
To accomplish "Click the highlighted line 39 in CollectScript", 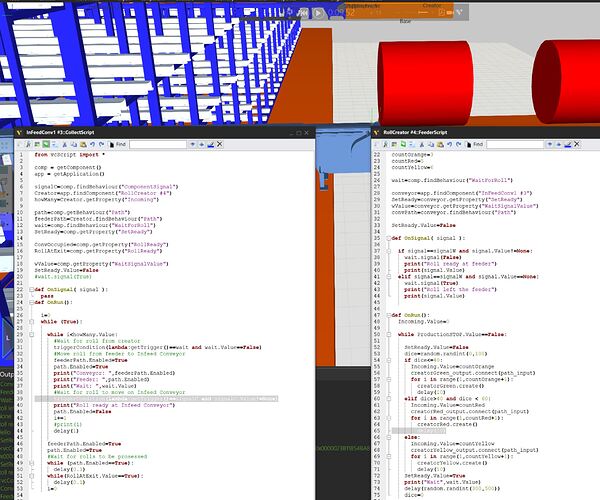I will click(156, 399).
